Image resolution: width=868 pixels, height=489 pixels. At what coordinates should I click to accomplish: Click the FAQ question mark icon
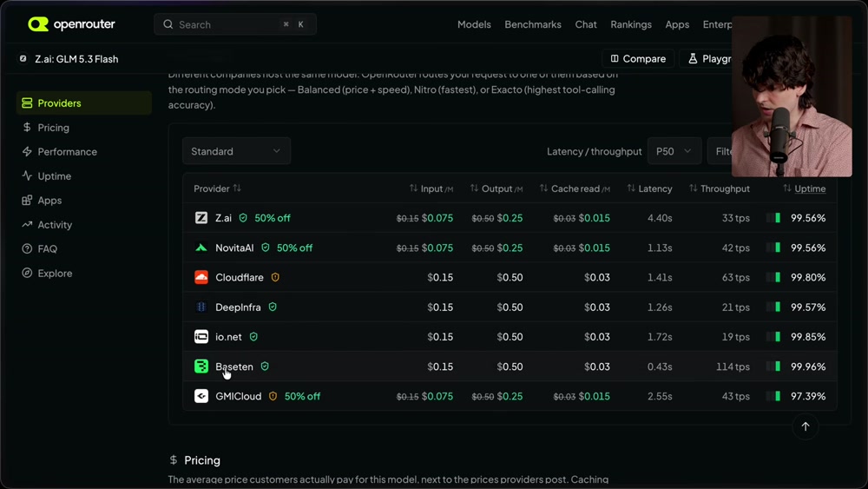pos(27,248)
